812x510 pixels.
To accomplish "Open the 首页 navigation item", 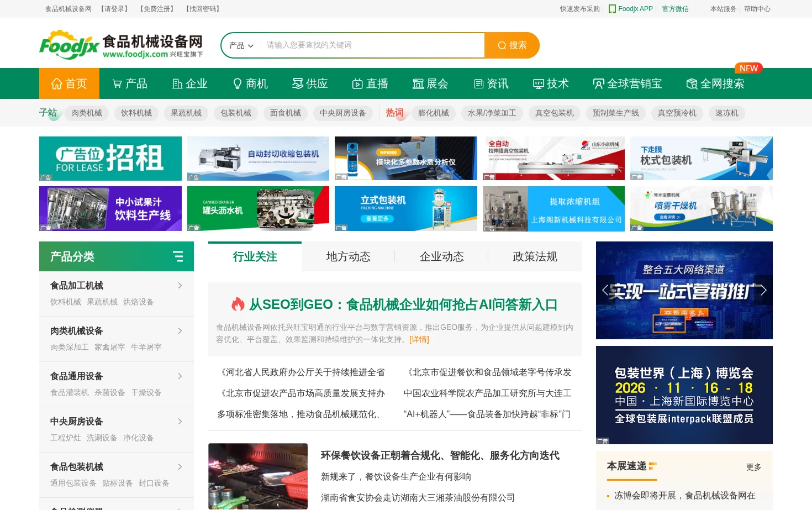I will pos(69,83).
